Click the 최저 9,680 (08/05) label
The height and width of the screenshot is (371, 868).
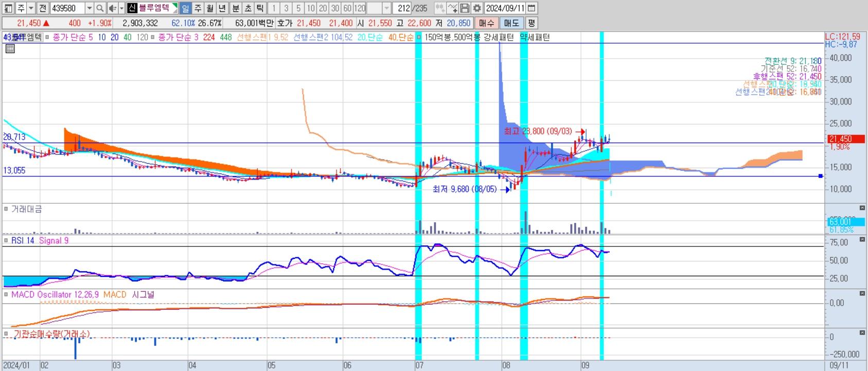coord(465,189)
